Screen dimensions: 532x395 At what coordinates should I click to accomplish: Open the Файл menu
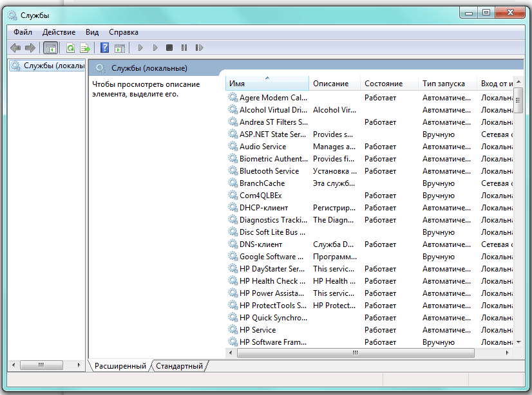(x=23, y=32)
